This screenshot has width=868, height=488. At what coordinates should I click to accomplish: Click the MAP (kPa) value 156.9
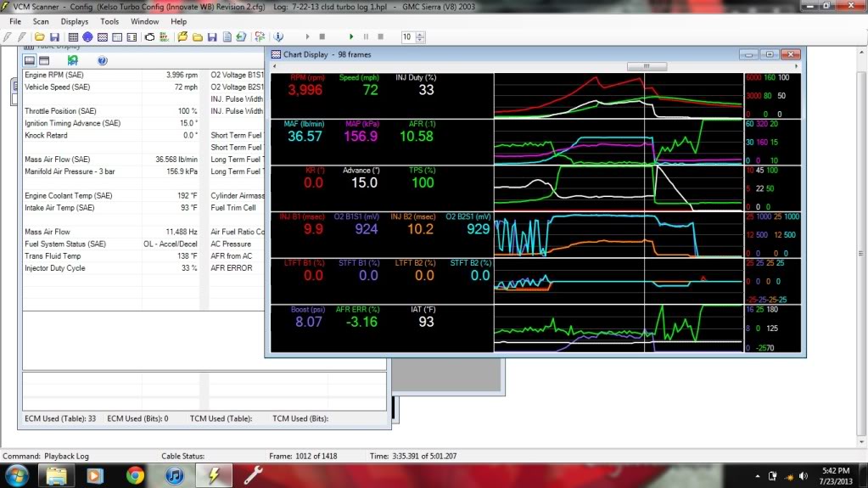click(361, 137)
